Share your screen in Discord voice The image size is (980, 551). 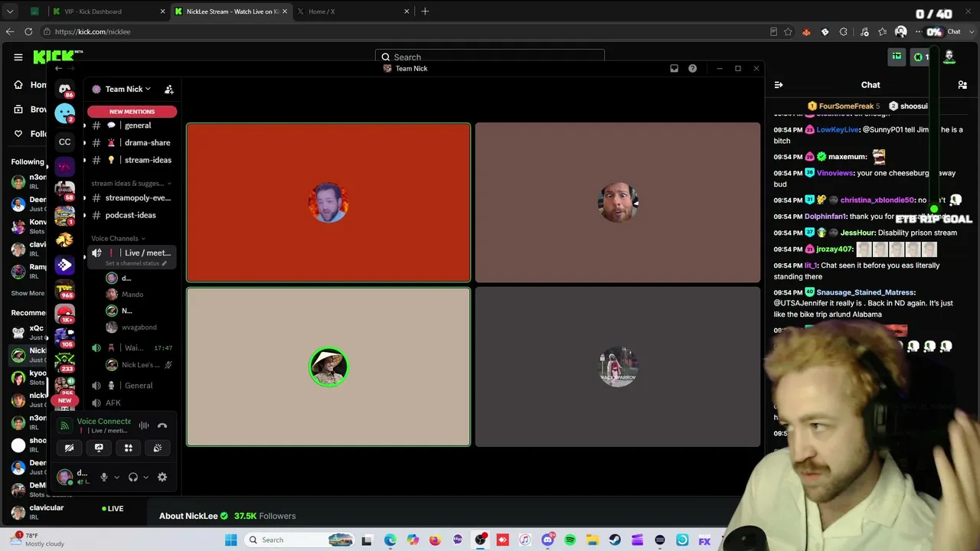[99, 448]
